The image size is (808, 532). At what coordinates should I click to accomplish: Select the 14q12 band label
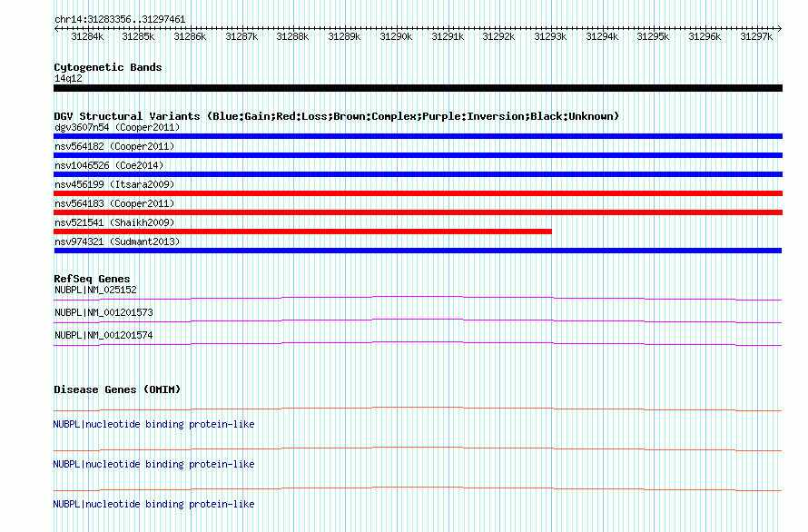tap(68, 78)
